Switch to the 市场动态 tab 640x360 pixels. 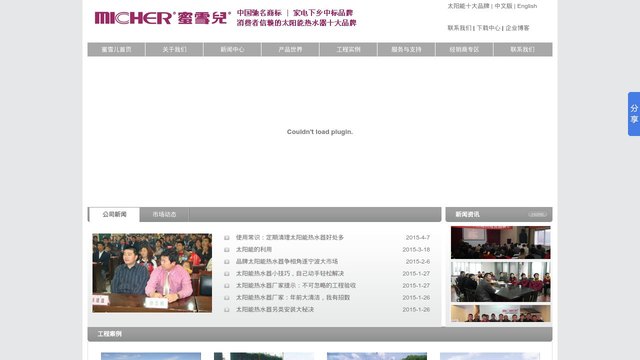164,214
